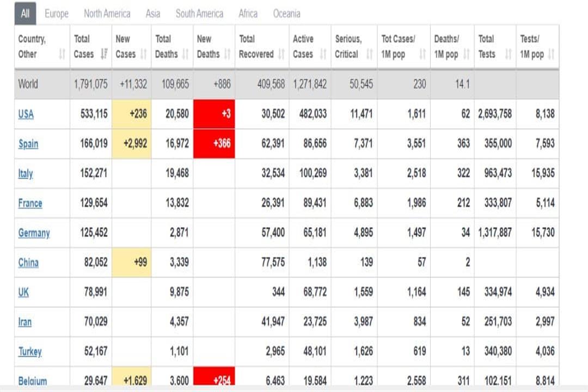Click Spain's red +366 new deaths cell

click(214, 144)
